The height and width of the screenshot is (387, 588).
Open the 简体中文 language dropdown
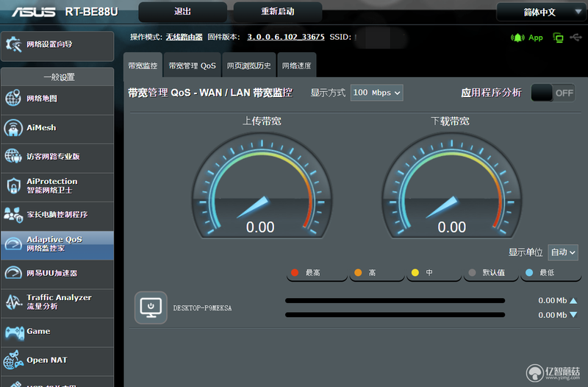click(540, 12)
